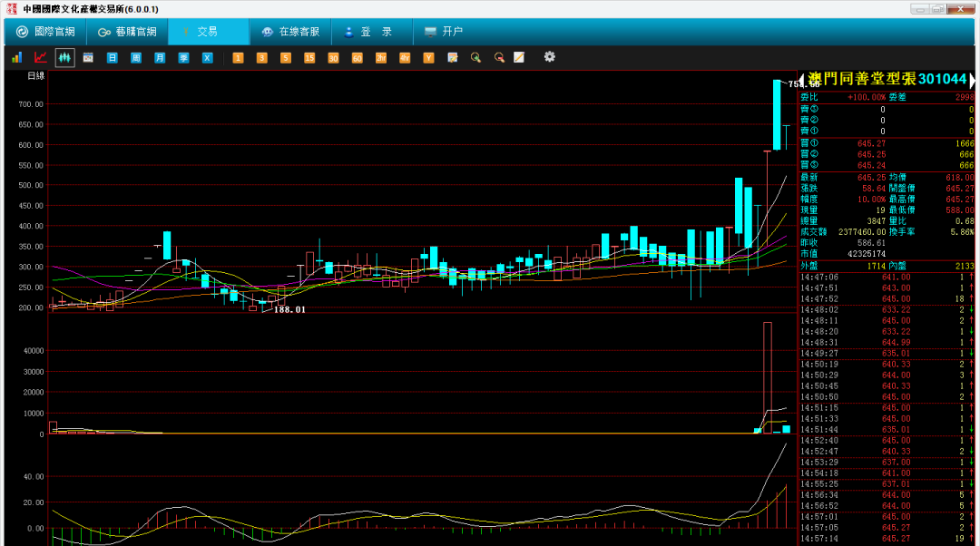The width and height of the screenshot is (980, 546).
Task: Click the trade row at 14:47:06
Action: (887, 278)
